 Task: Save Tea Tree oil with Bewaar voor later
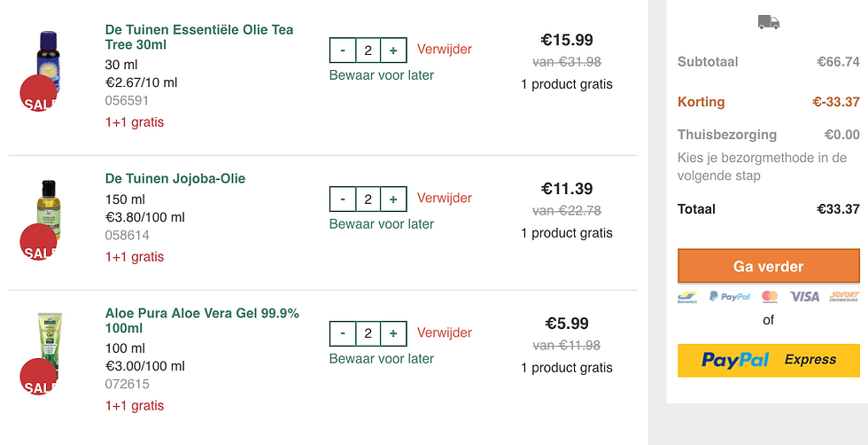[382, 74]
